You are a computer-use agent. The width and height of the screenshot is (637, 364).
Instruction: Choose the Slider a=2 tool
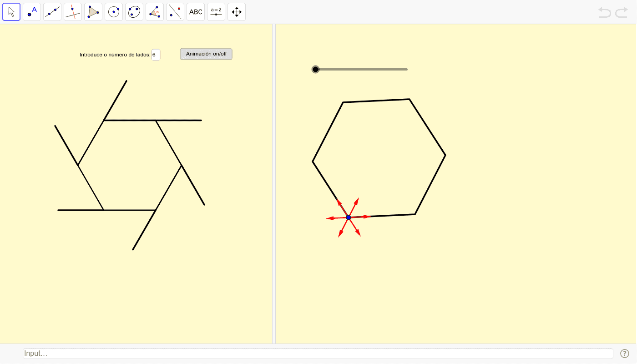[x=216, y=12]
